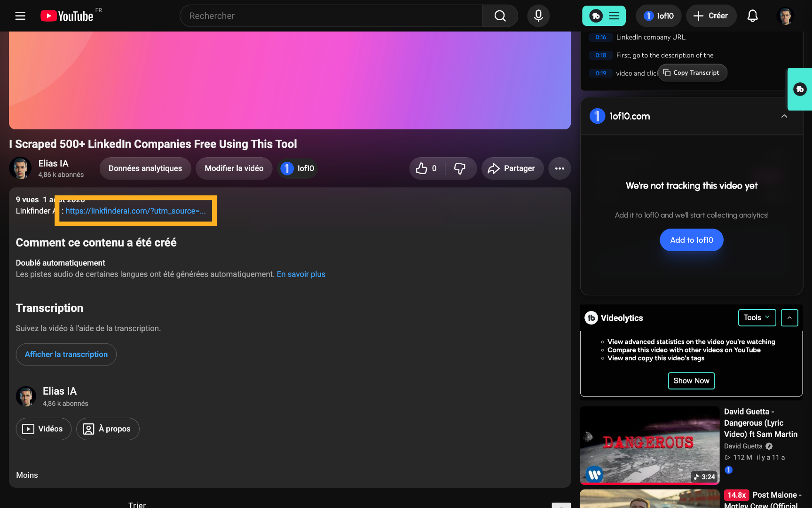Screen dimensions: 812x508
Task: Click Afficher la transcription
Action: (x=66, y=354)
